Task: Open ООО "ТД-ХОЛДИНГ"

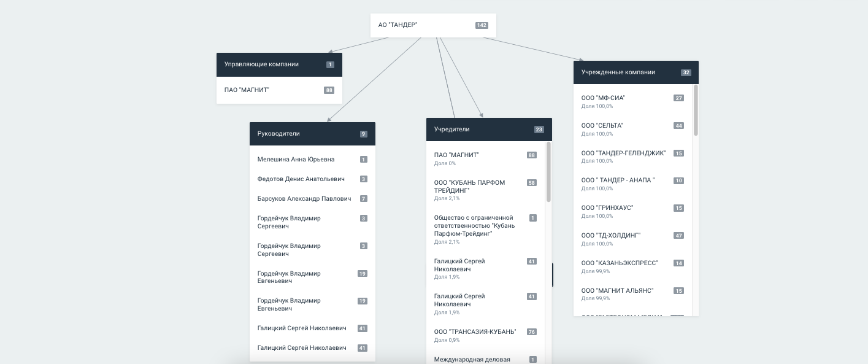Action: (611, 236)
